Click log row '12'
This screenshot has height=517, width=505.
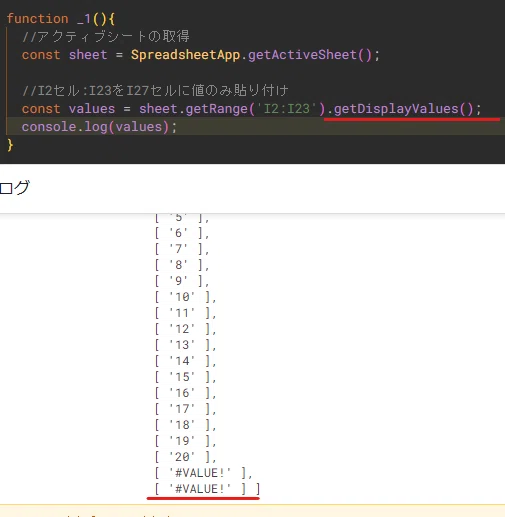pos(185,329)
